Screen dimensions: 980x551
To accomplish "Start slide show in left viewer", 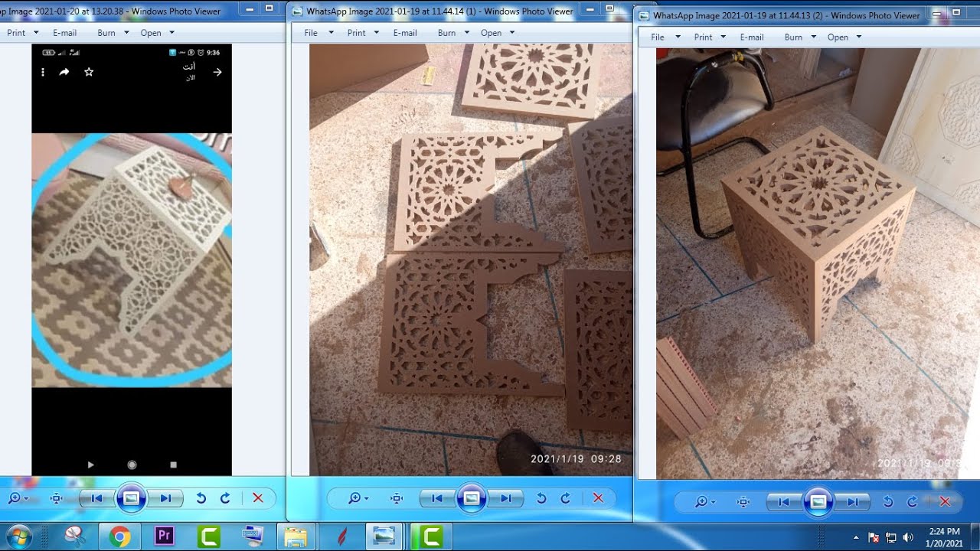I will click(131, 498).
